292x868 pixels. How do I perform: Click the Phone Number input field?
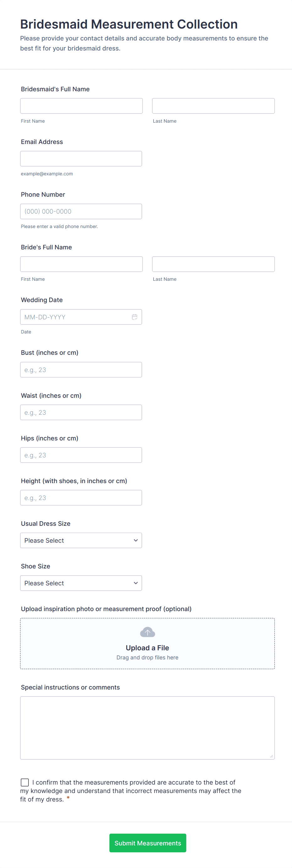pyautogui.click(x=81, y=211)
